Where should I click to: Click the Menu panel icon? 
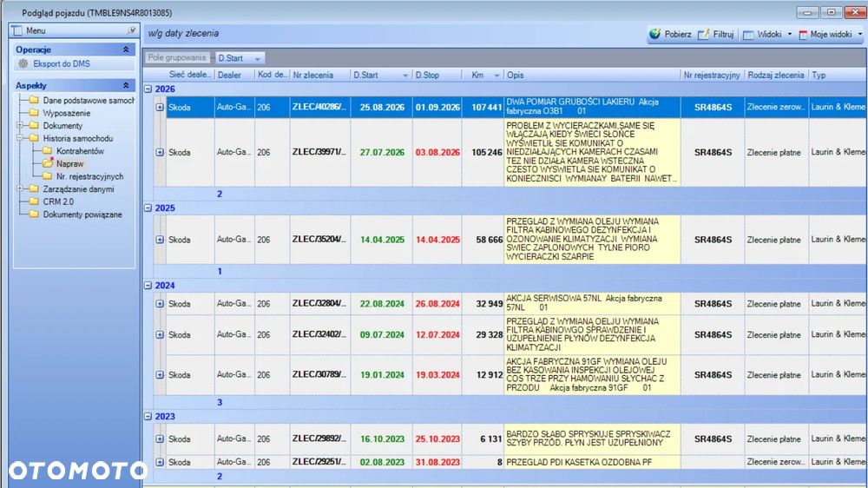coord(17,30)
